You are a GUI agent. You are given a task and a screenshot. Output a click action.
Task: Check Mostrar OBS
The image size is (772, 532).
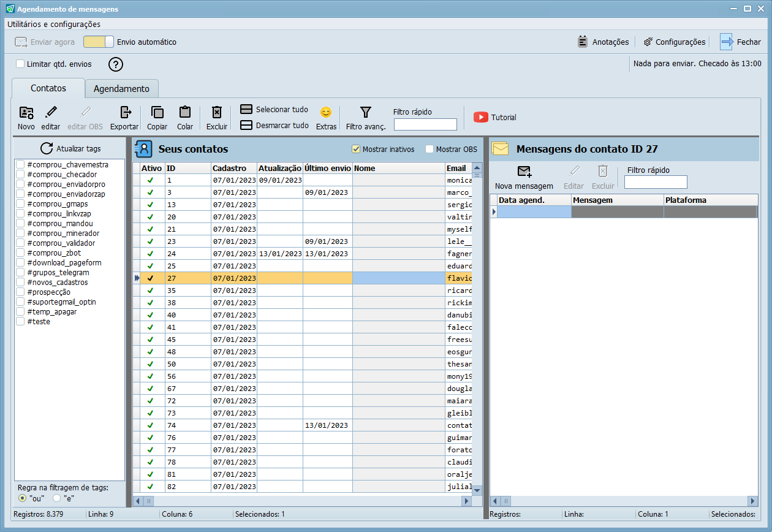430,149
